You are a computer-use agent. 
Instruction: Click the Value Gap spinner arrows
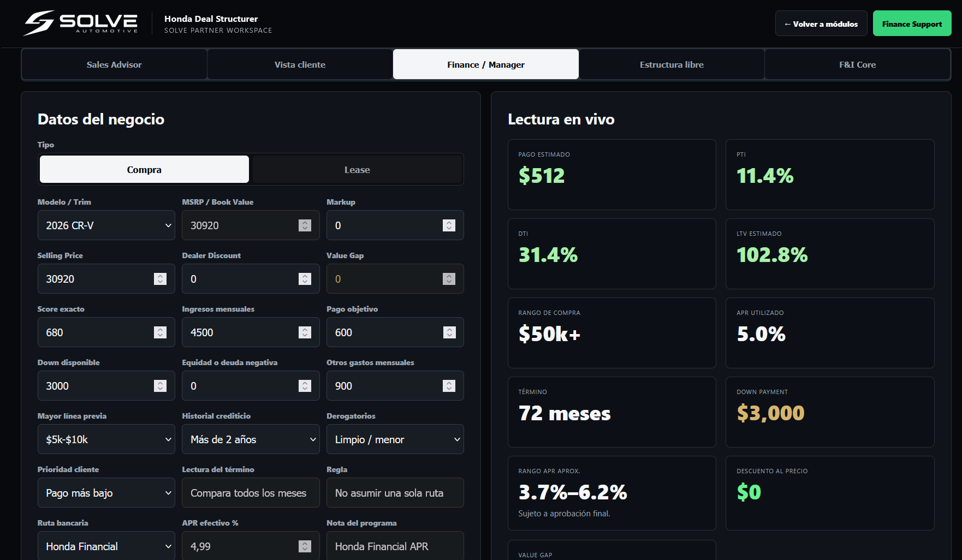(449, 279)
